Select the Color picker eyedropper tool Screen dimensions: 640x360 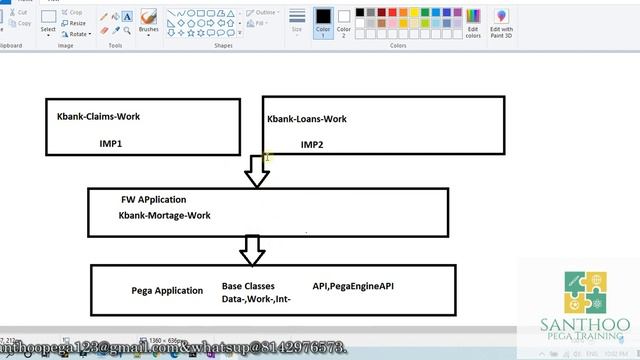click(116, 31)
